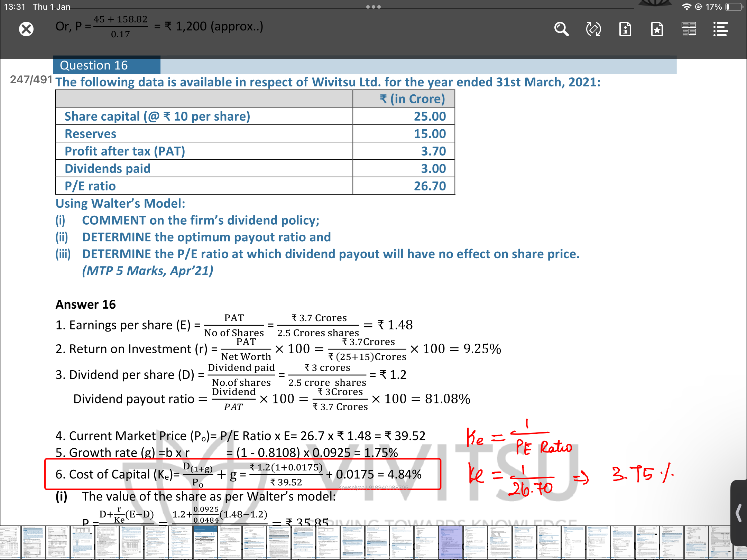Bookmark this page with the star icon
Viewport: 747px width, 560px height.
click(x=657, y=29)
